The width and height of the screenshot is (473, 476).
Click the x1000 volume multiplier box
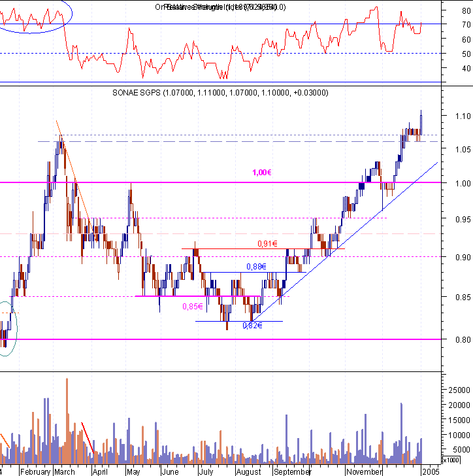451,460
